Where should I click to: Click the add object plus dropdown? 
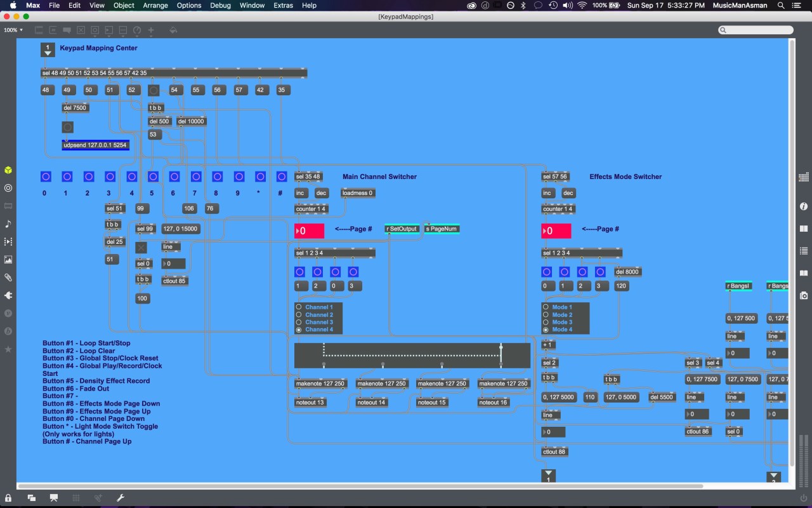click(151, 30)
